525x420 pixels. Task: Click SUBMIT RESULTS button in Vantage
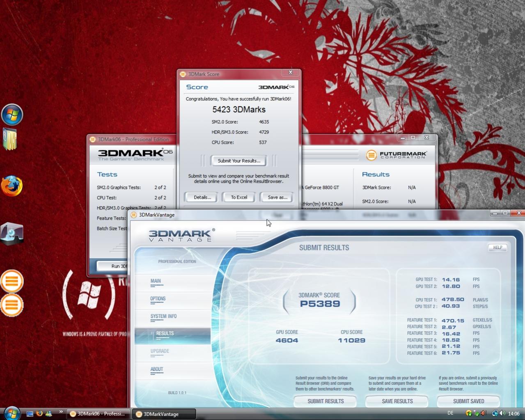point(326,401)
